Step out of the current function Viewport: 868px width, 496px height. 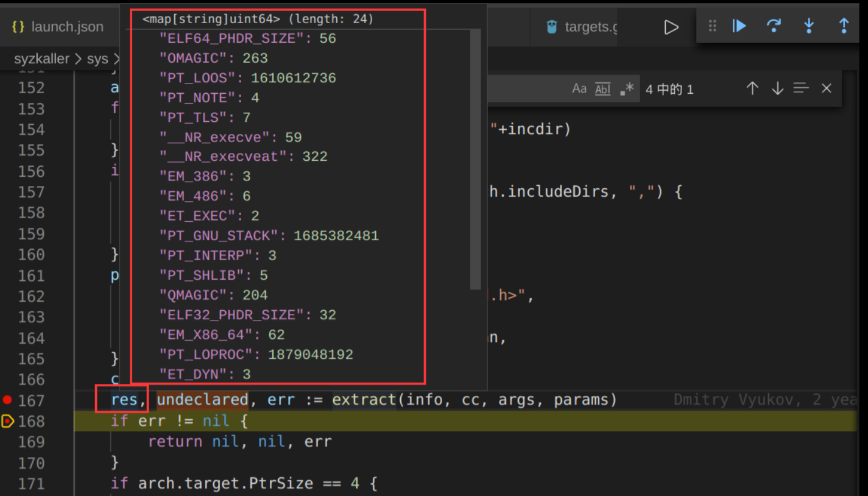click(x=844, y=26)
